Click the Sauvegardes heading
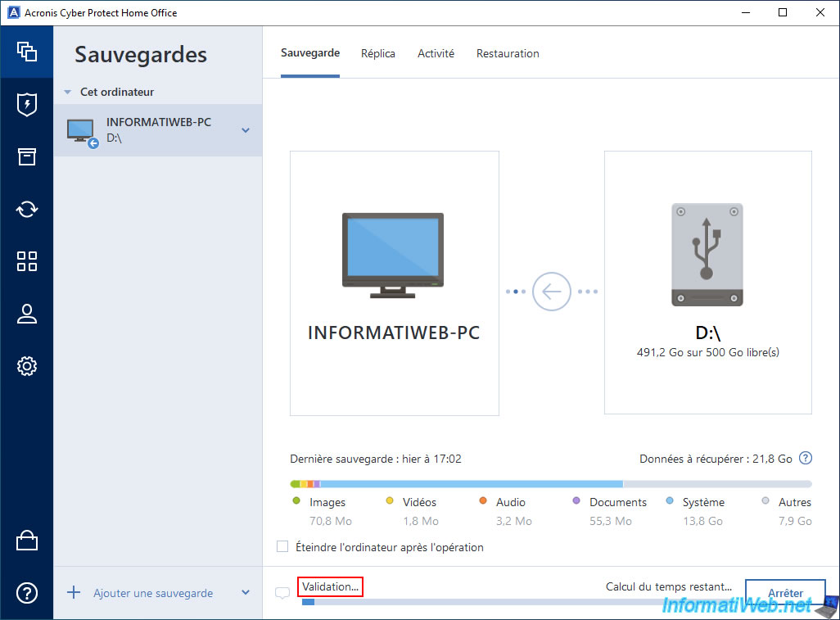The width and height of the screenshot is (840, 620). tap(140, 54)
